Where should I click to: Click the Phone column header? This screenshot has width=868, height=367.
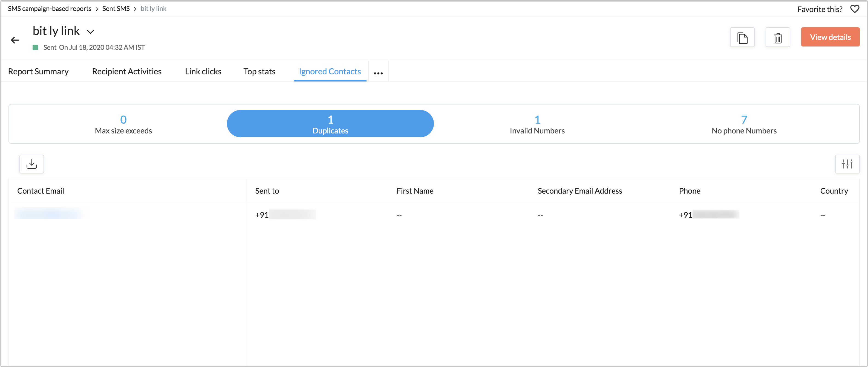tap(690, 191)
